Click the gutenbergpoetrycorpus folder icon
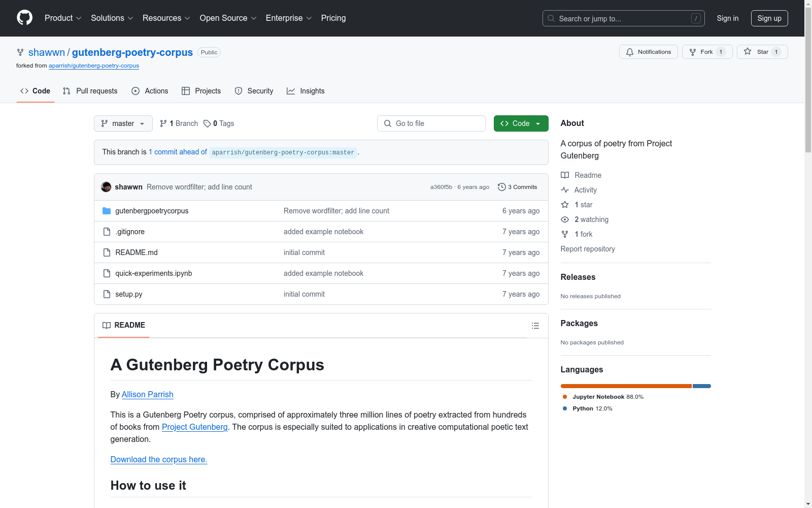Image resolution: width=812 pixels, height=508 pixels. click(x=107, y=211)
